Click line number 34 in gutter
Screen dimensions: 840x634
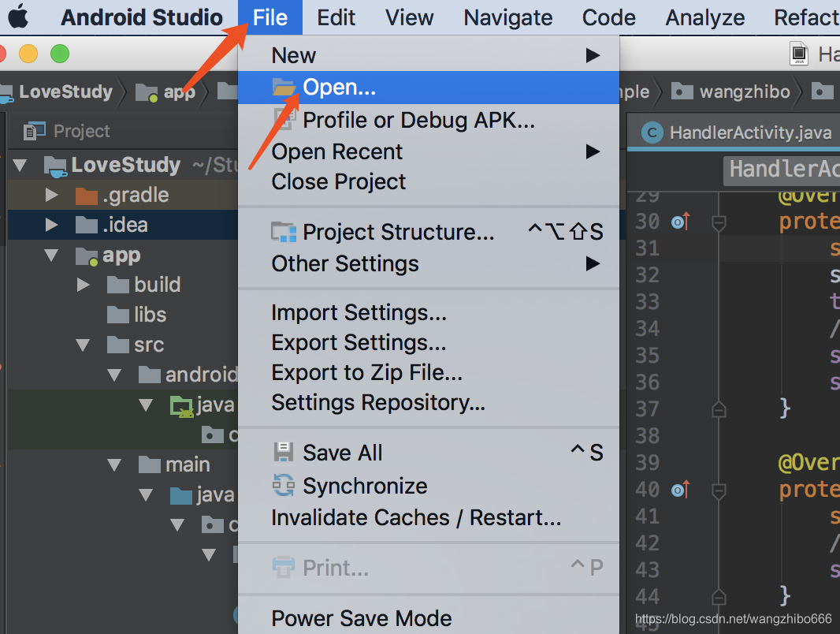[x=647, y=329]
